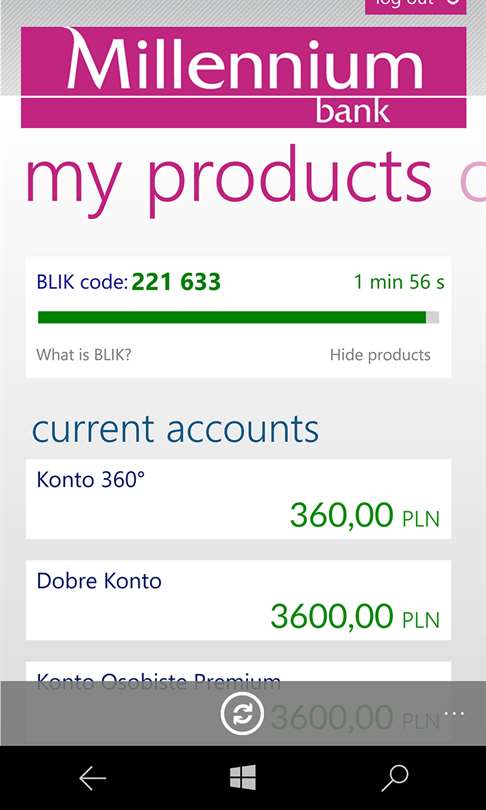Tap the 1 min 56 s timer
Viewport: 486px width, 810px height.
(x=399, y=282)
